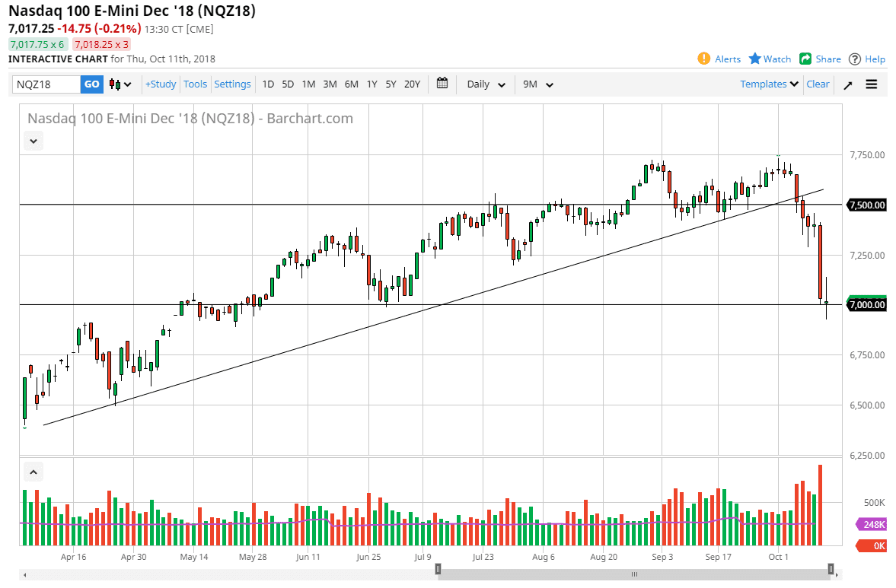Screen dimensions: 896x588
Task: Open the candlestick chart type icon
Action: [x=114, y=84]
